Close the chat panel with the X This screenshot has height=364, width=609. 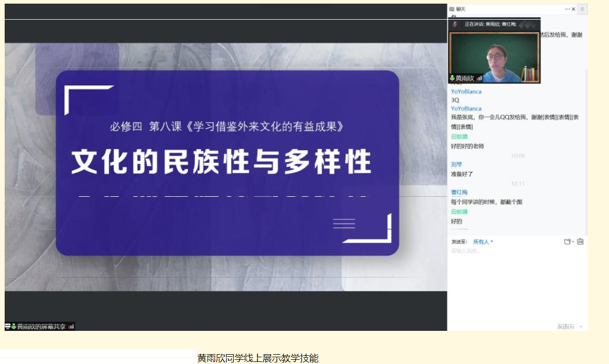click(x=574, y=9)
